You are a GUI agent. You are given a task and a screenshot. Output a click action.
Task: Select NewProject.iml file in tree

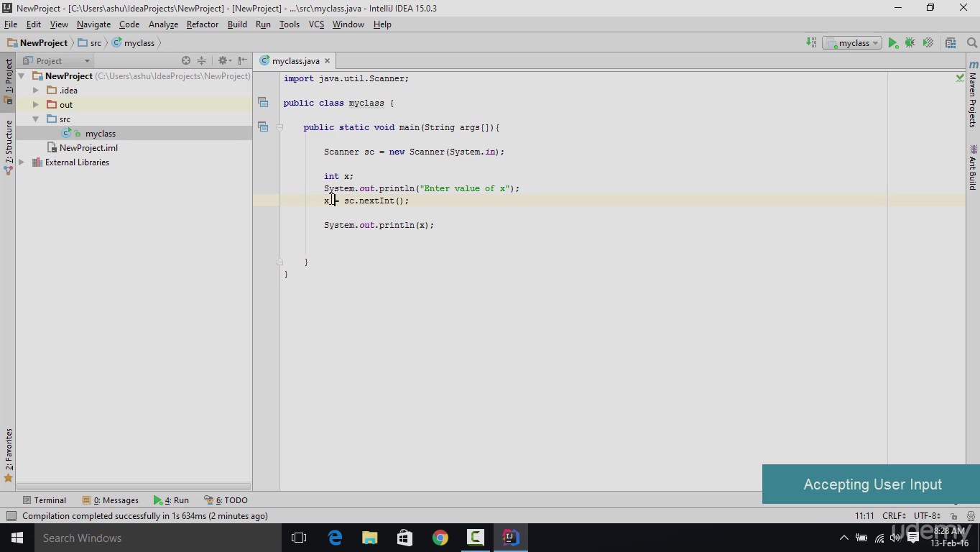(88, 148)
